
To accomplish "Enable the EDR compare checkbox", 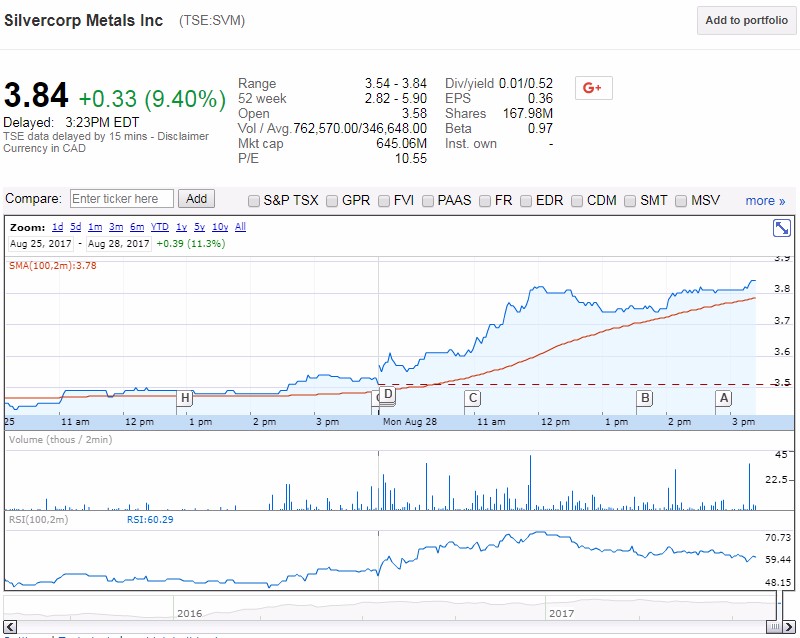I will tap(526, 201).
